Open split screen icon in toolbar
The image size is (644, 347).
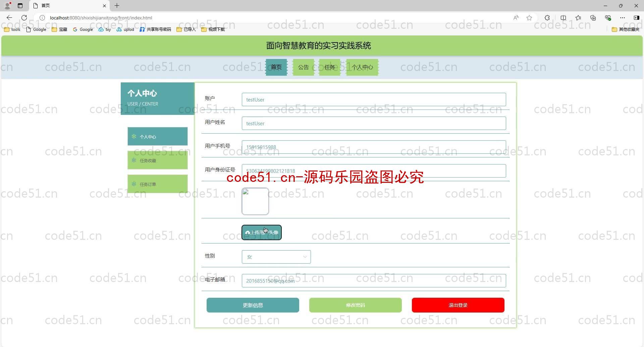(563, 18)
